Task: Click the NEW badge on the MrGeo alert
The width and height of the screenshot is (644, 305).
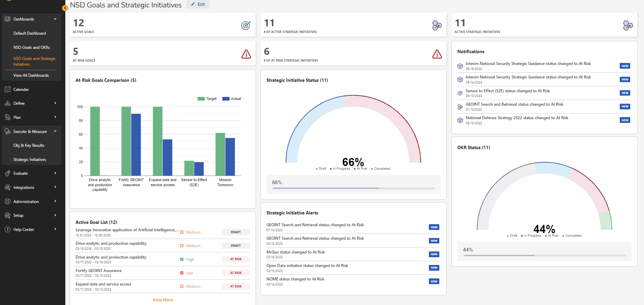Action: pyautogui.click(x=434, y=254)
